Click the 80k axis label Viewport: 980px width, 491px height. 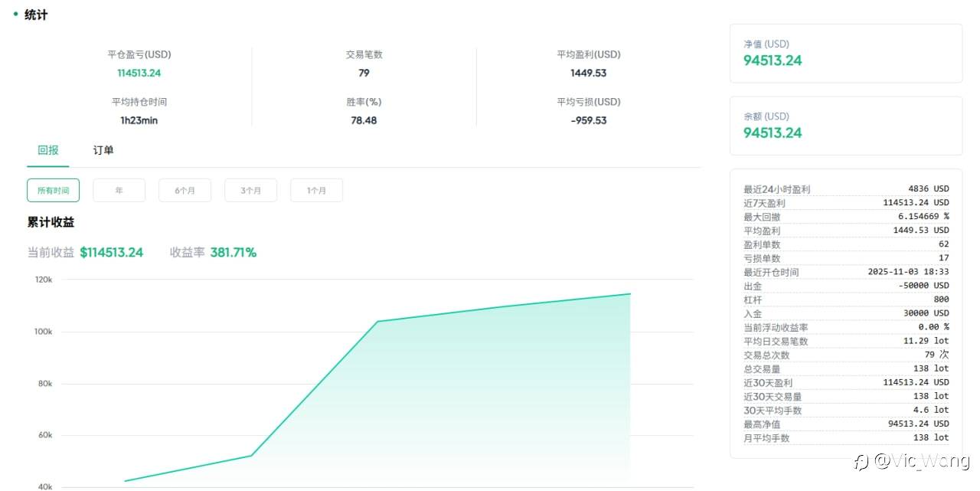tap(44, 384)
